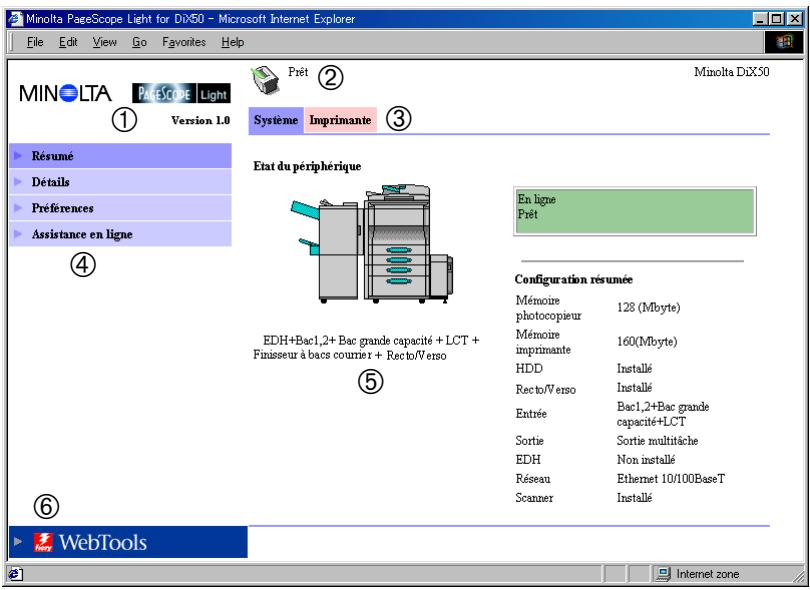810x590 pixels.
Task: Click the 160(Mbyte) printer memory value
Action: click(x=647, y=341)
